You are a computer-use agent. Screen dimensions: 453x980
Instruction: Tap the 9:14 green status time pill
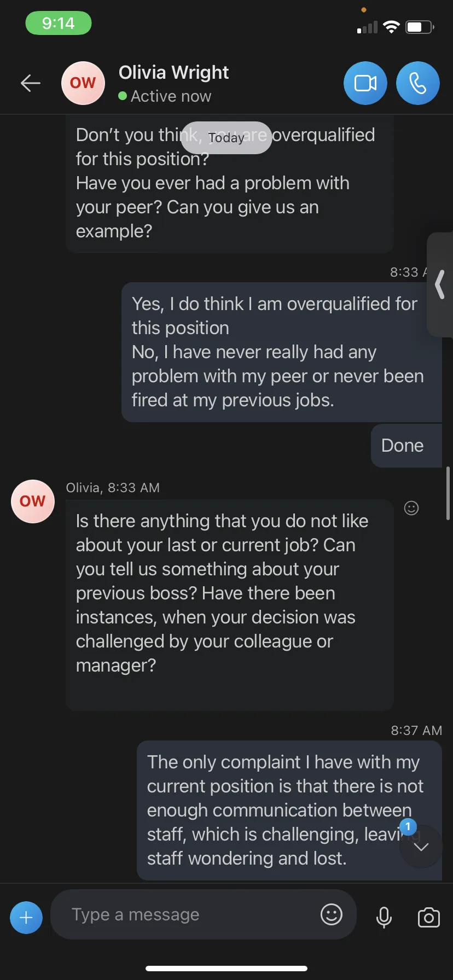tap(59, 23)
